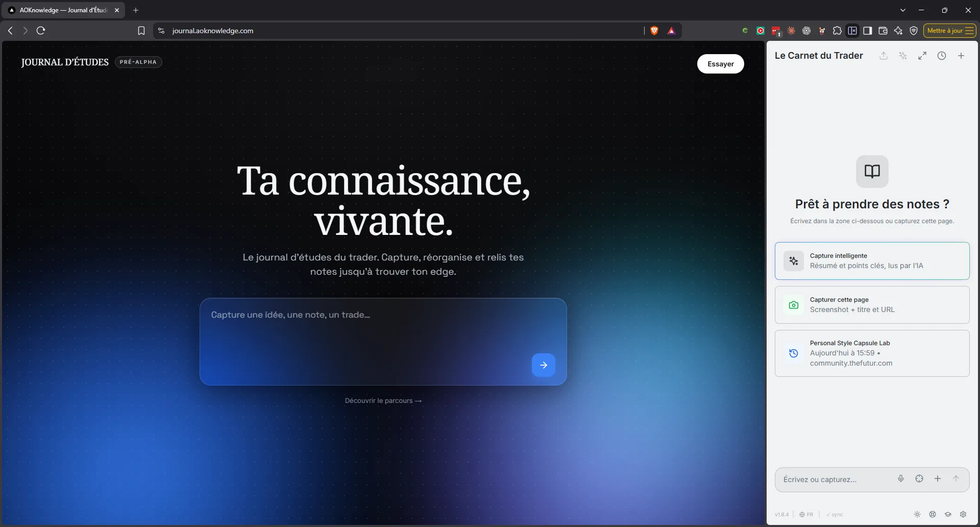This screenshot has width=980, height=527.
Task: Click the Essayer button
Action: [x=720, y=64]
